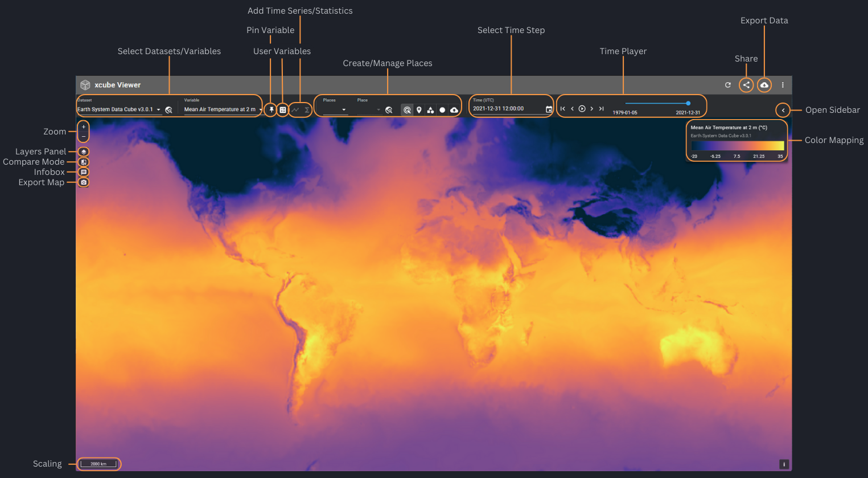The height and width of the screenshot is (478, 868).
Task: Click the Share icon in the header
Action: [746, 85]
